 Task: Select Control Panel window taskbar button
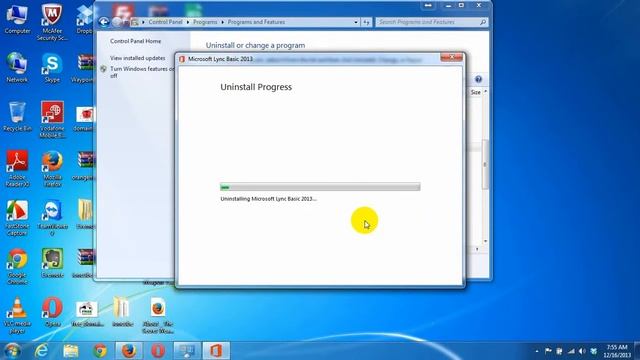point(187,351)
